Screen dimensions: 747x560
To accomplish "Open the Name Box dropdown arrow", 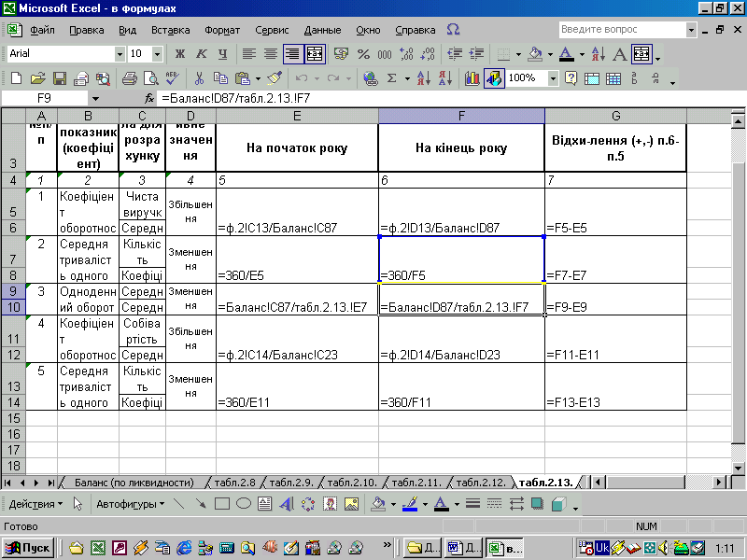I will tap(95, 99).
